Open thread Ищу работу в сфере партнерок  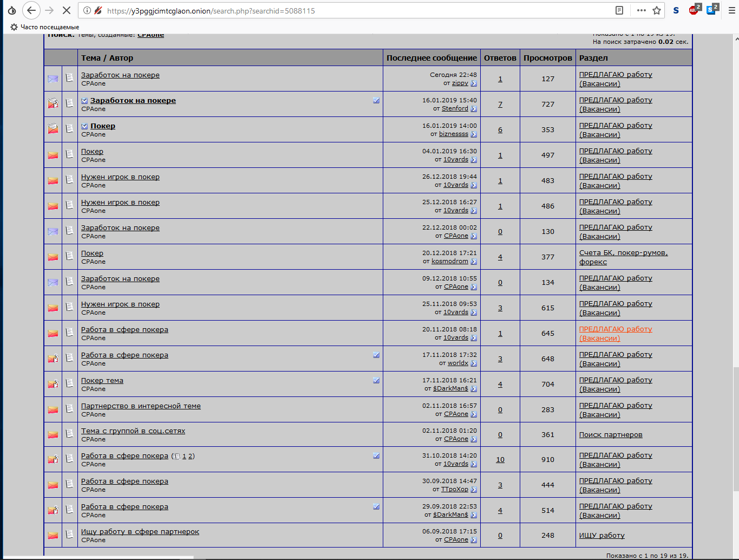pyautogui.click(x=140, y=532)
